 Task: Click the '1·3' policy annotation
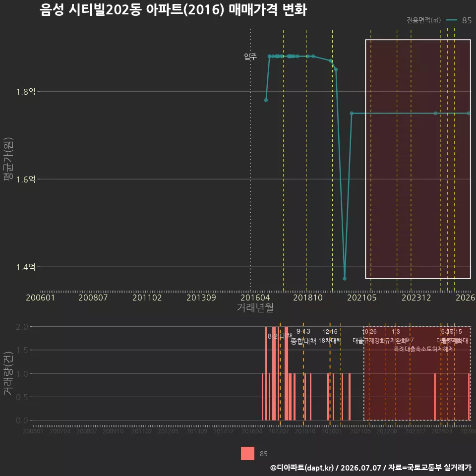point(396,332)
